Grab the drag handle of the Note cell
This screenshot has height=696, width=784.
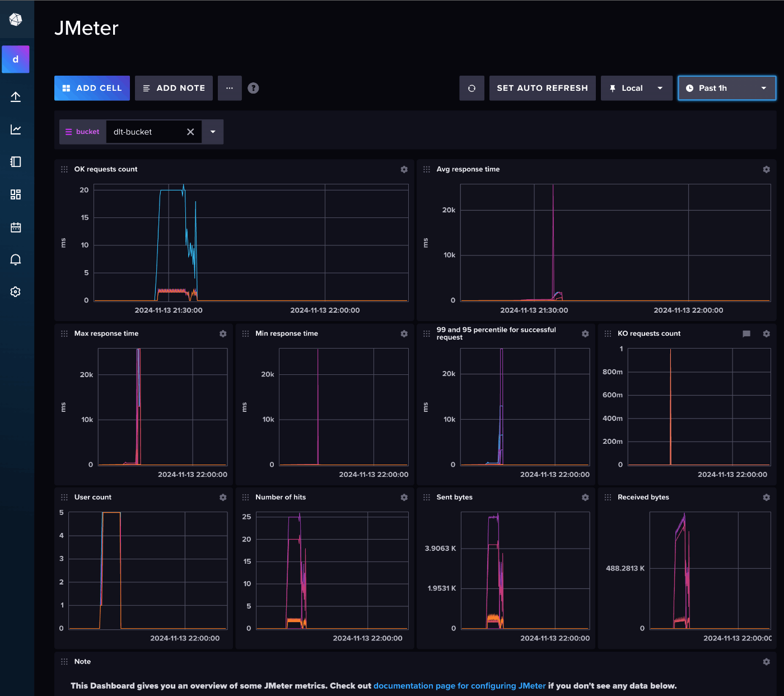[64, 662]
